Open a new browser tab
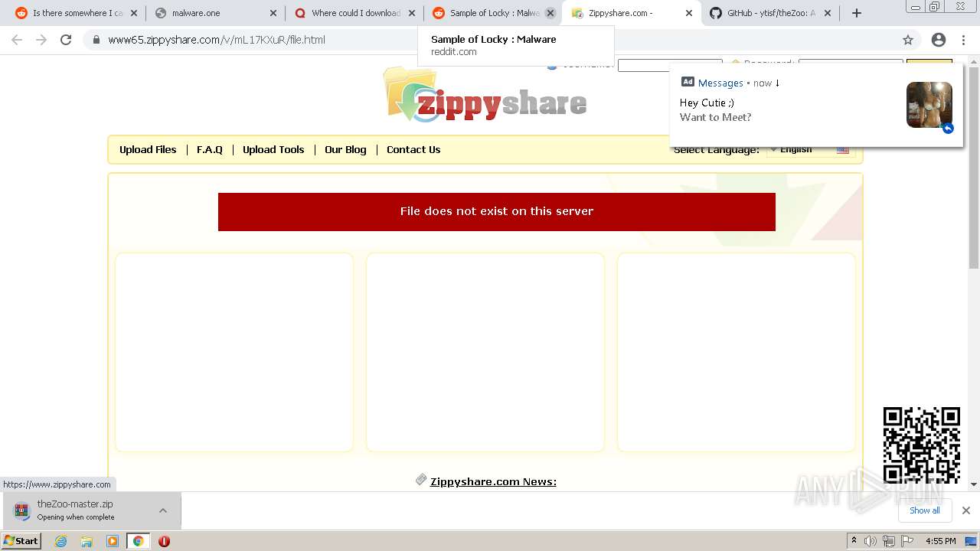 click(x=857, y=13)
